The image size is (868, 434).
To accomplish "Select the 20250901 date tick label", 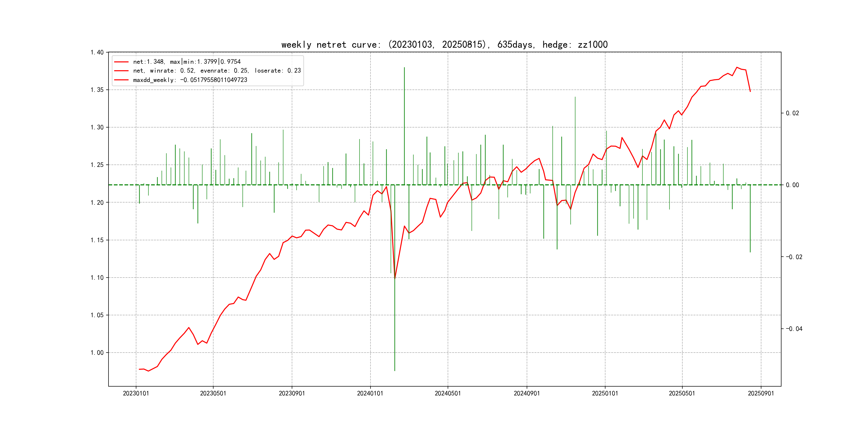I will tap(761, 393).
